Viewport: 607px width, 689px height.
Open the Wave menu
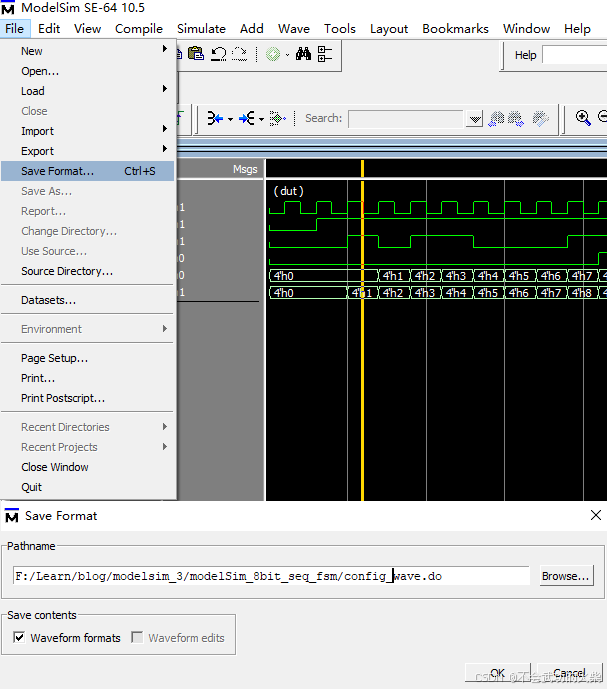coord(294,29)
